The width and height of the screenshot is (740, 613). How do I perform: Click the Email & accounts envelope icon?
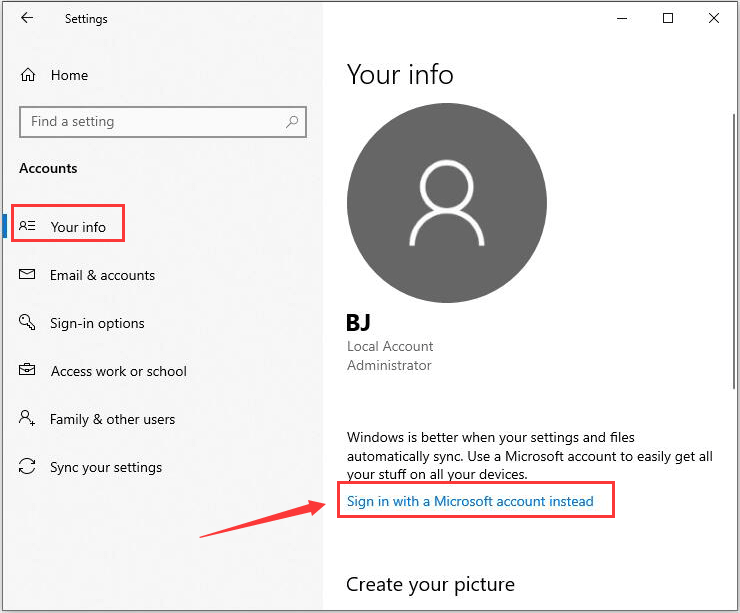point(27,274)
